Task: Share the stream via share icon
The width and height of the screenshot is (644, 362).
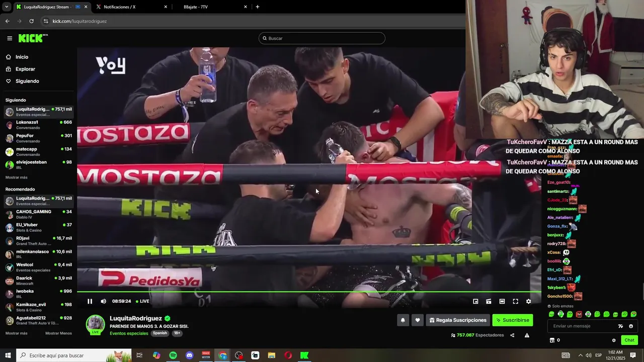Action: click(512, 335)
